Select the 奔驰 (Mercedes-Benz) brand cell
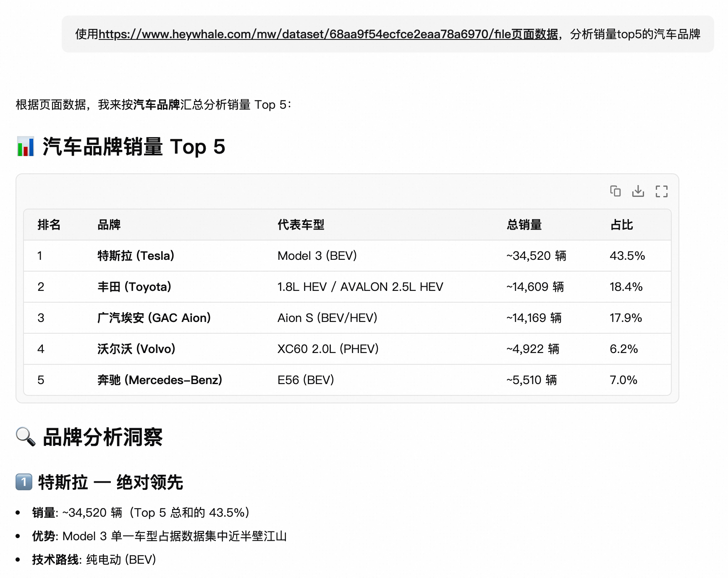Screen dimensions: 728x578 (160, 380)
